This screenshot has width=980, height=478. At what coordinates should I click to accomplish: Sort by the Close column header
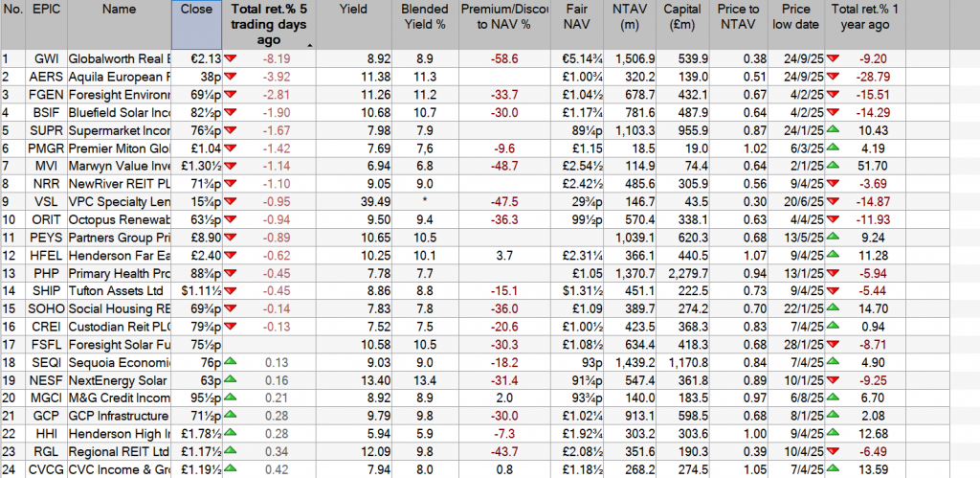point(196,25)
